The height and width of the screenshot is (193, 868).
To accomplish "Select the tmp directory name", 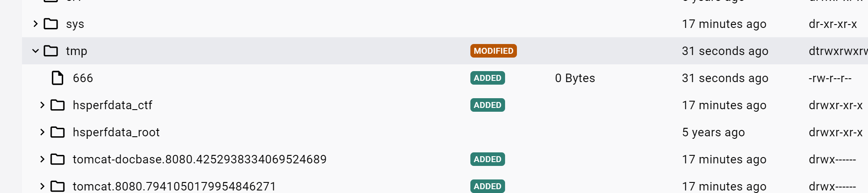I will (77, 51).
